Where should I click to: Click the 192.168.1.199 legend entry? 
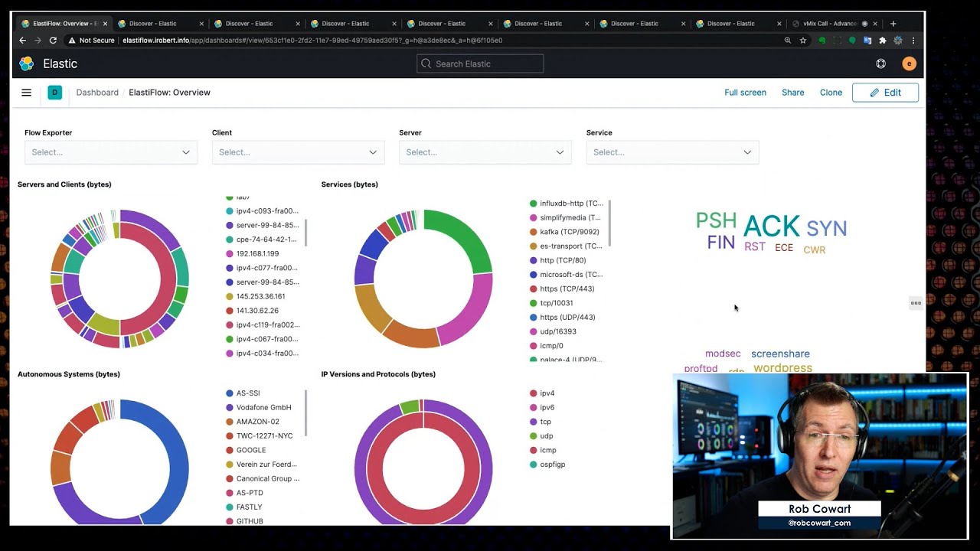tap(257, 253)
